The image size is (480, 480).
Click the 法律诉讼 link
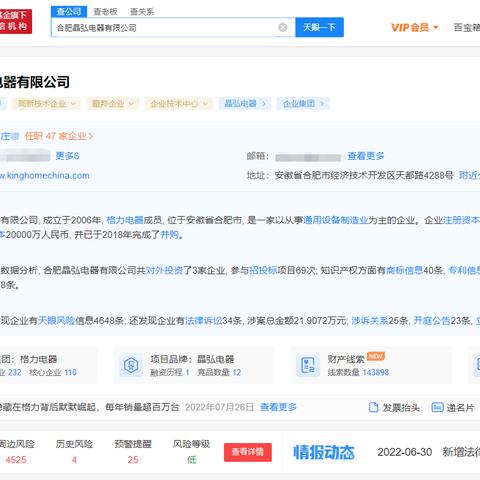[204, 321]
